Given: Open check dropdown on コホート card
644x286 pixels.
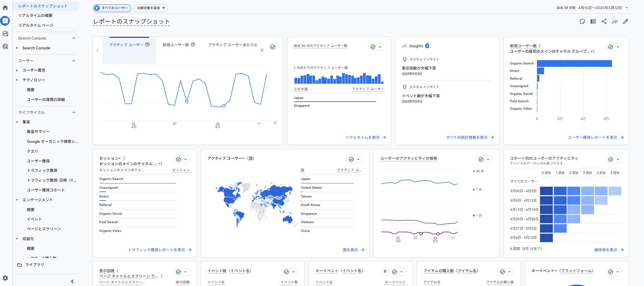Looking at the screenshot, I should 614,159.
